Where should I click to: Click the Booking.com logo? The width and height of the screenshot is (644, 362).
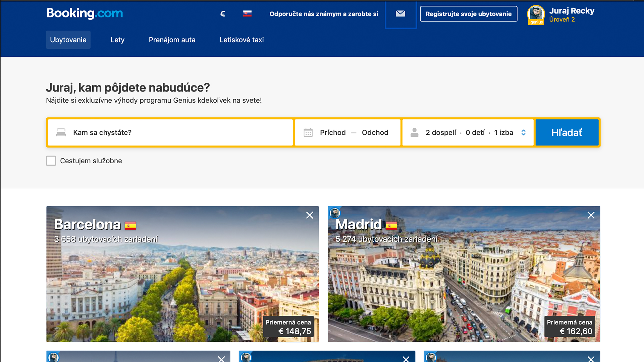pos(85,13)
